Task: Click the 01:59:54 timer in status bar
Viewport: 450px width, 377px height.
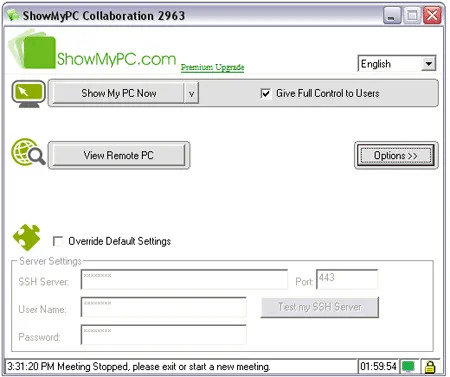Action: [378, 367]
